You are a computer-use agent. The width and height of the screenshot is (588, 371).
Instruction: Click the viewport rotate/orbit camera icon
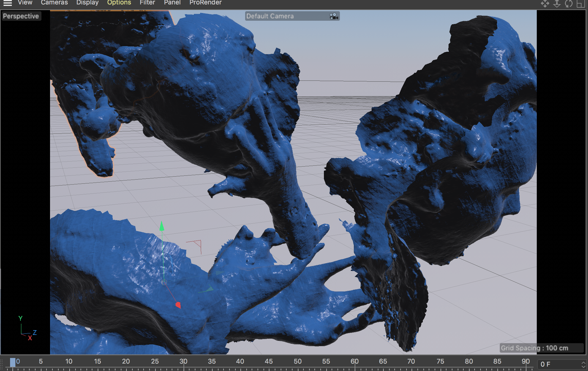pos(568,4)
